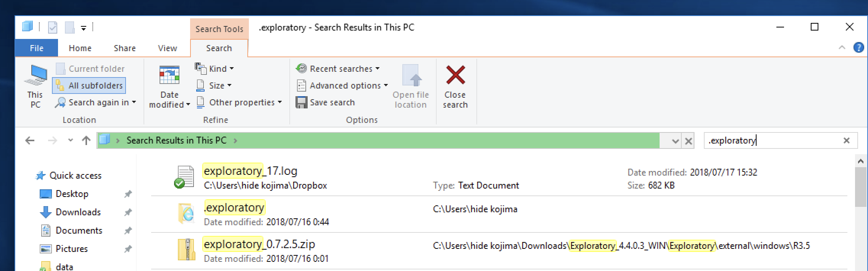Viewport: 868px width, 271px height.
Task: Minimize the ribbon with the chevron
Action: tap(842, 48)
